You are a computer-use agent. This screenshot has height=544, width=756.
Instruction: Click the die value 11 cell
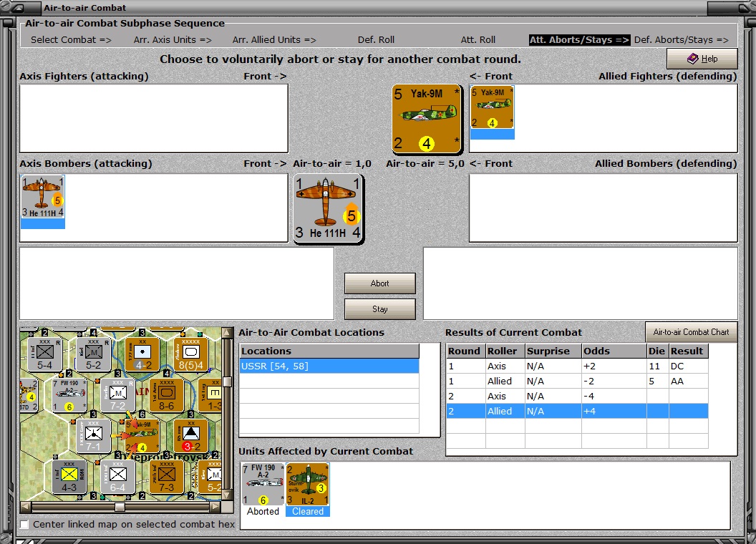[x=658, y=366]
